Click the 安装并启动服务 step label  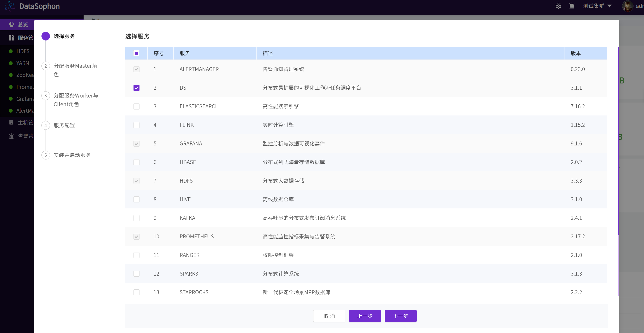pyautogui.click(x=72, y=155)
